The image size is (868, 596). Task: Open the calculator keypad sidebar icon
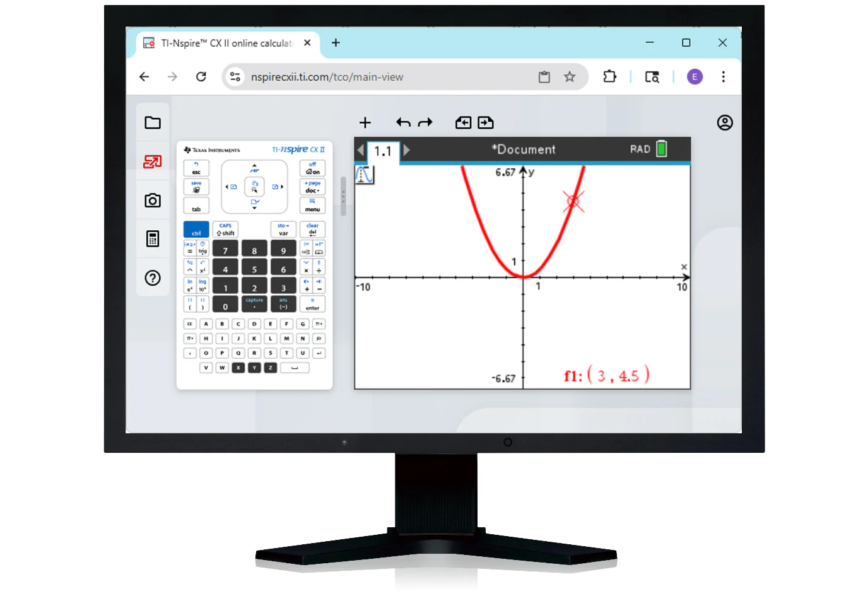(153, 239)
